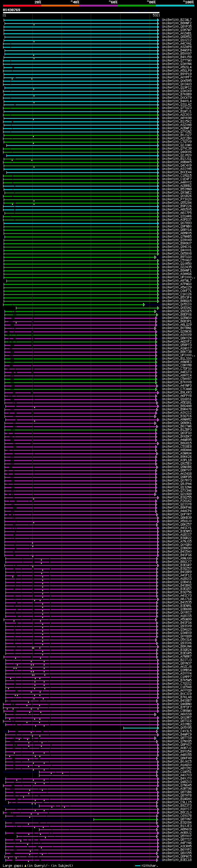Select the UniRef100_B8KFH6 label

pyautogui.click(x=177, y=507)
